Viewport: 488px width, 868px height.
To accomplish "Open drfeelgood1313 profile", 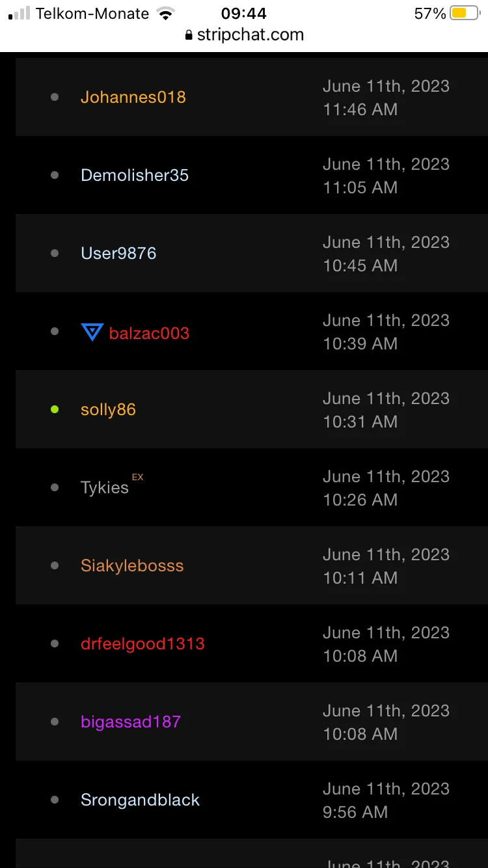I will click(142, 644).
